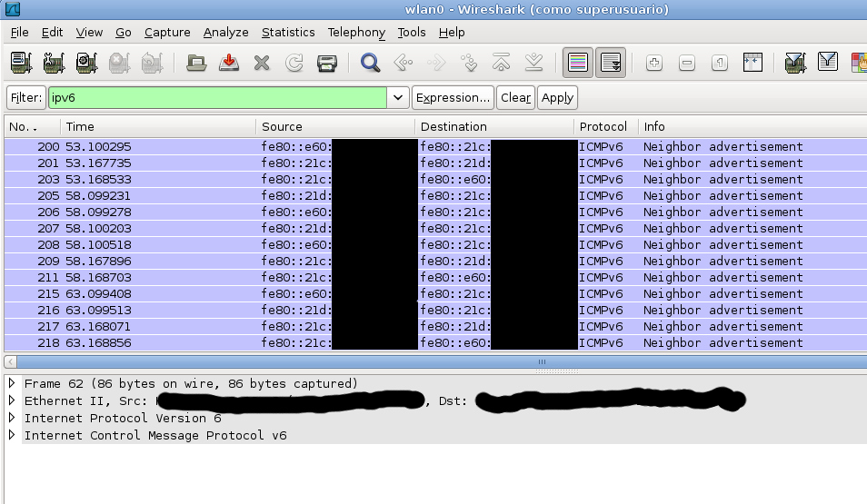The image size is (867, 504).
Task: Select packet 215 Neighbor advertisement row
Action: pyautogui.click(x=435, y=293)
